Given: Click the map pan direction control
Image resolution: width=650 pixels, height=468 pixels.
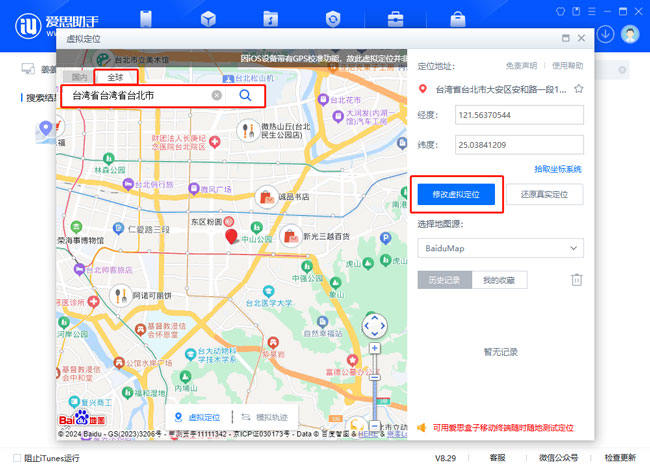Looking at the screenshot, I should click(375, 326).
